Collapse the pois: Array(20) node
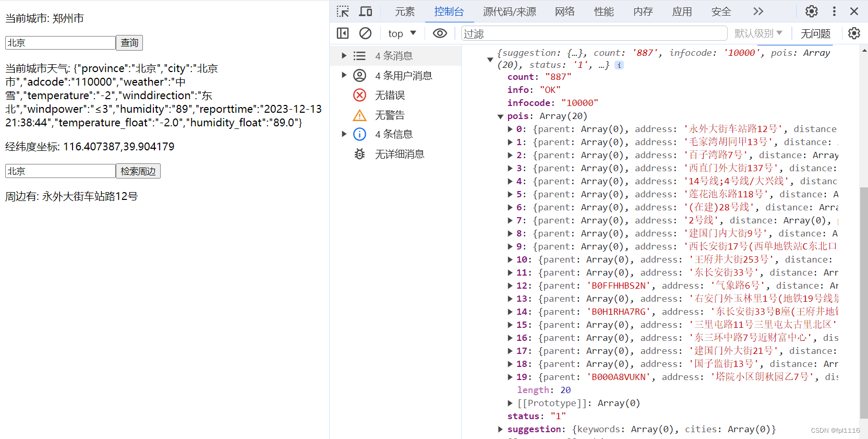Viewport: 868px width, 439px height. click(x=500, y=116)
